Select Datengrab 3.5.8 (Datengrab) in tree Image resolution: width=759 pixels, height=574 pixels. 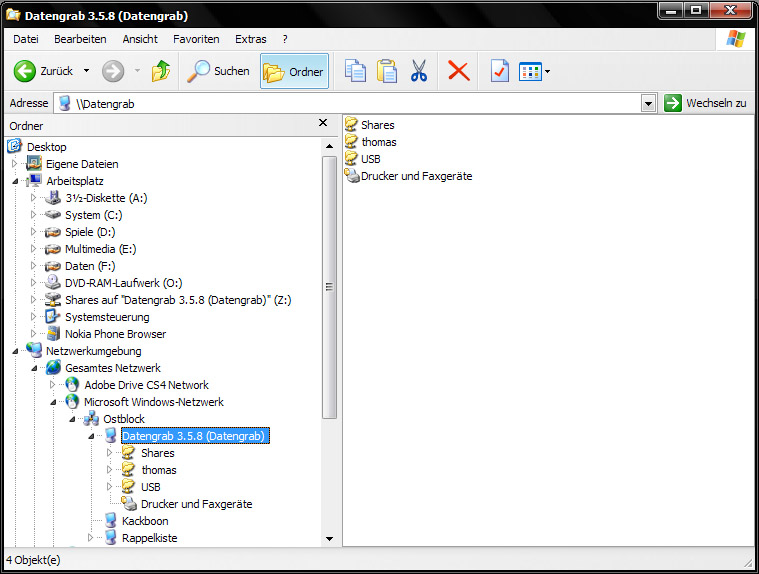coord(194,436)
